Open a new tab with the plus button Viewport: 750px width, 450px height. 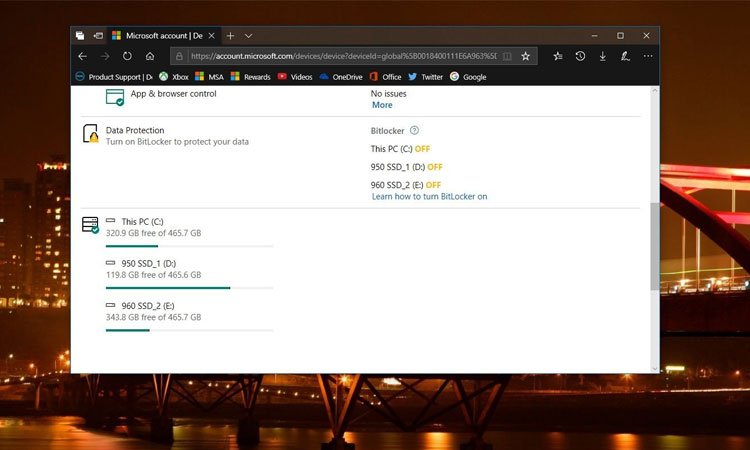click(x=231, y=35)
